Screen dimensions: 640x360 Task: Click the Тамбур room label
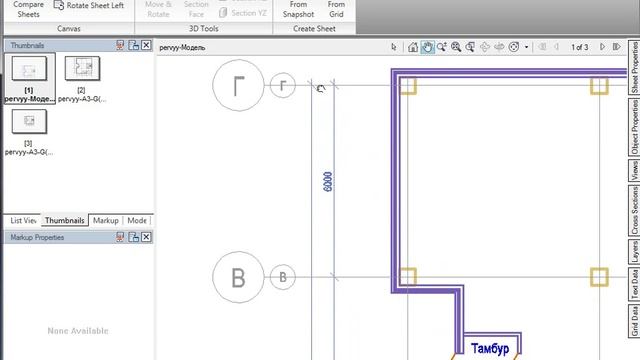(x=490, y=349)
